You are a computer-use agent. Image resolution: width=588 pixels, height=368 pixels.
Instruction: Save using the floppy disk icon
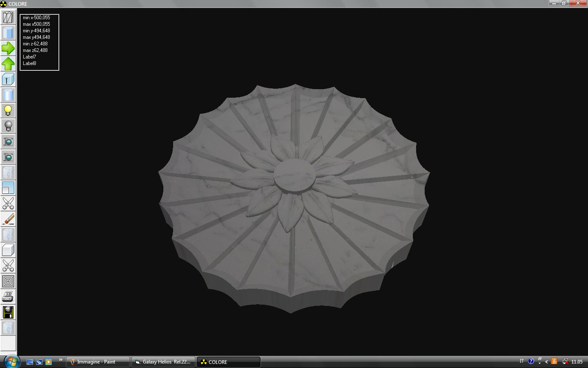(x=8, y=312)
